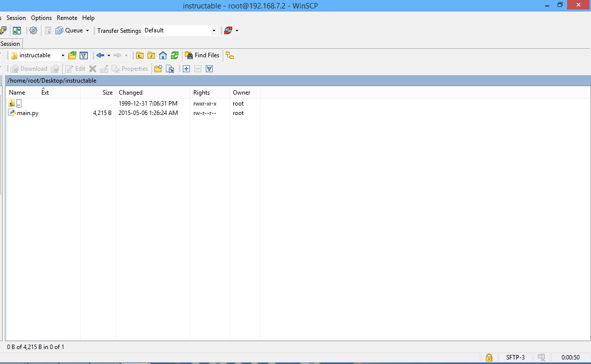Click the Find Files button
Viewport: 591px width, 364px height.
[x=202, y=55]
